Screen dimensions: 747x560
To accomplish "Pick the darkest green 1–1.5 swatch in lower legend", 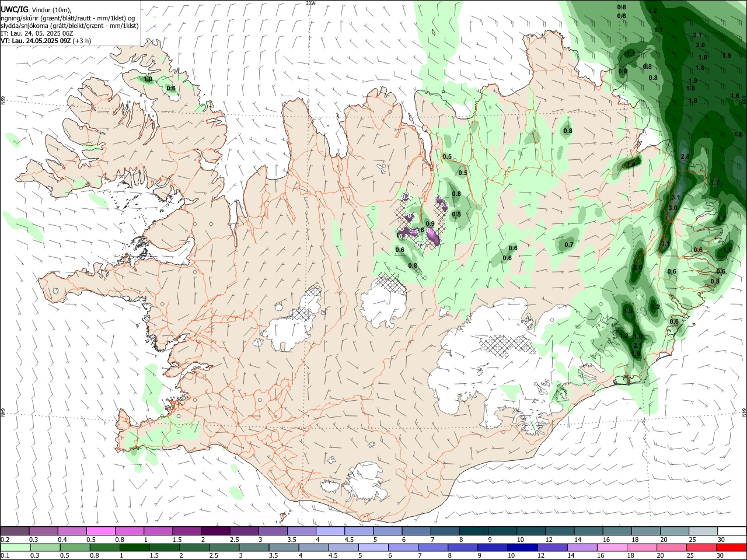I will pos(135,548).
